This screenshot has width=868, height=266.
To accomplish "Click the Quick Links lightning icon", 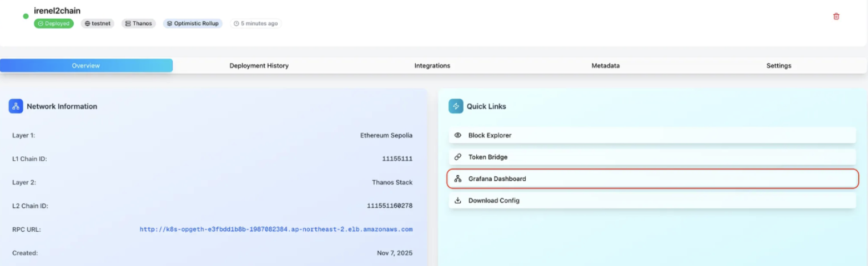I will click(x=456, y=106).
